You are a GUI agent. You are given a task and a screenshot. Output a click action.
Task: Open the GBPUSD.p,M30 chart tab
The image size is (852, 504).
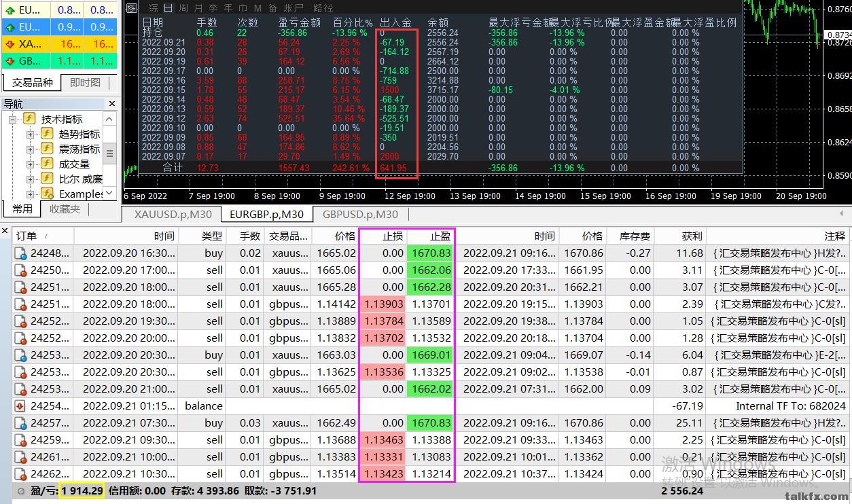click(x=360, y=214)
